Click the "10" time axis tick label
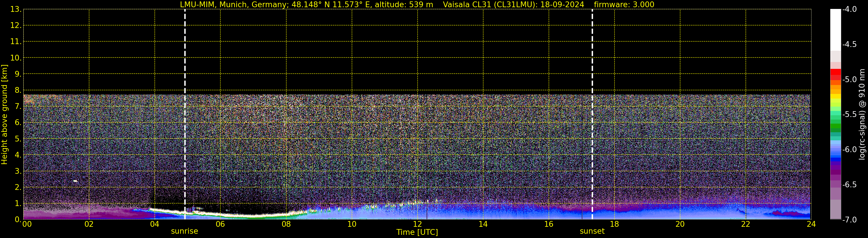868x238 pixels. pyautogui.click(x=352, y=224)
